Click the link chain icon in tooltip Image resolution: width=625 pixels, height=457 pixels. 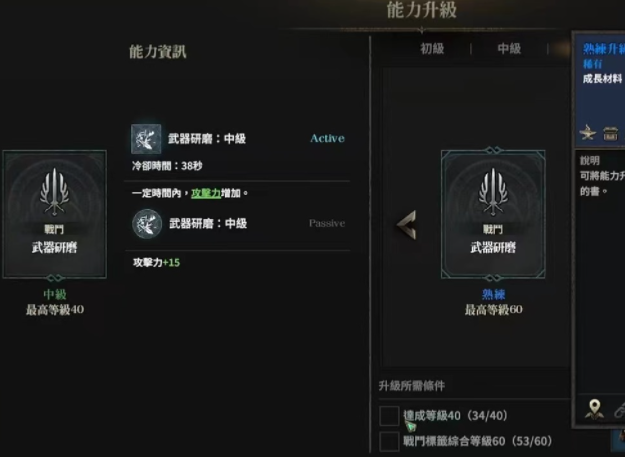pyautogui.click(x=619, y=410)
